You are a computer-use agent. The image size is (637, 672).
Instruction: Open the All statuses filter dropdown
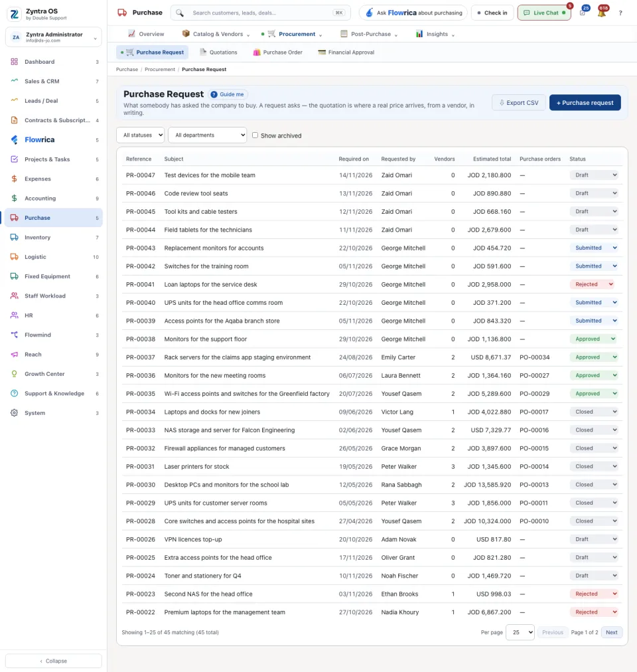click(x=141, y=135)
